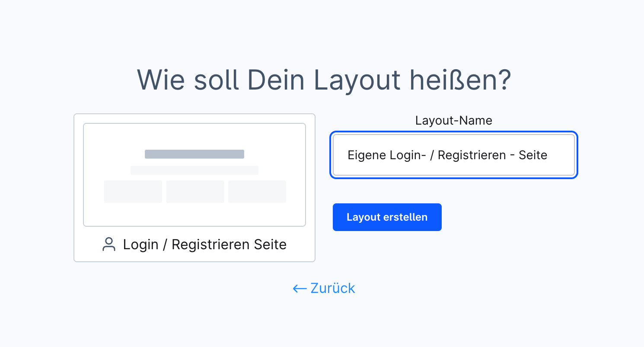Viewport: 644px width, 347px height.
Task: Click the word "Seite" in the card caption
Action: click(x=270, y=244)
